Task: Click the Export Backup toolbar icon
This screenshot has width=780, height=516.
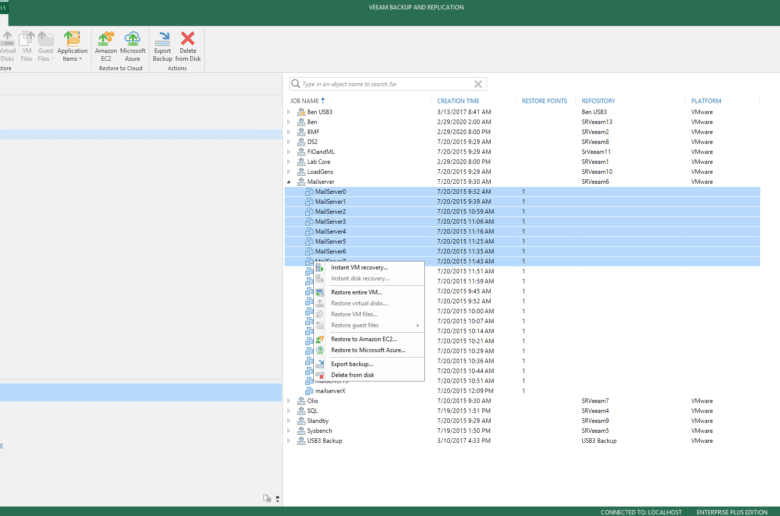Action: coord(162,39)
